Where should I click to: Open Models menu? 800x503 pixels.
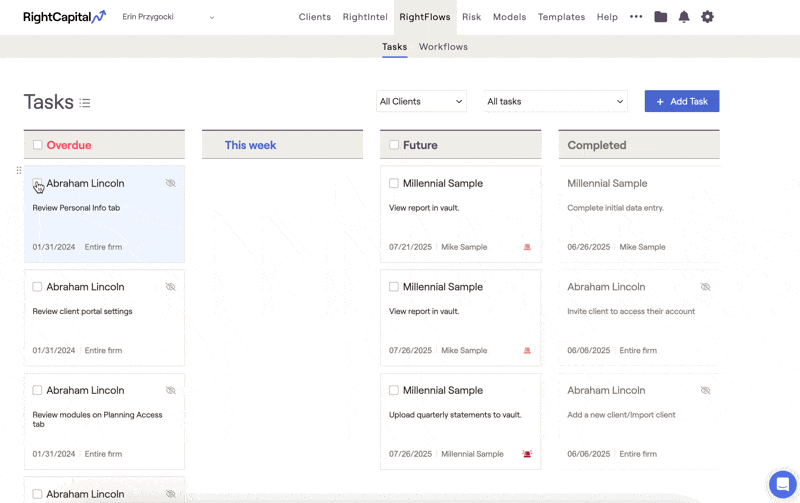pyautogui.click(x=509, y=17)
